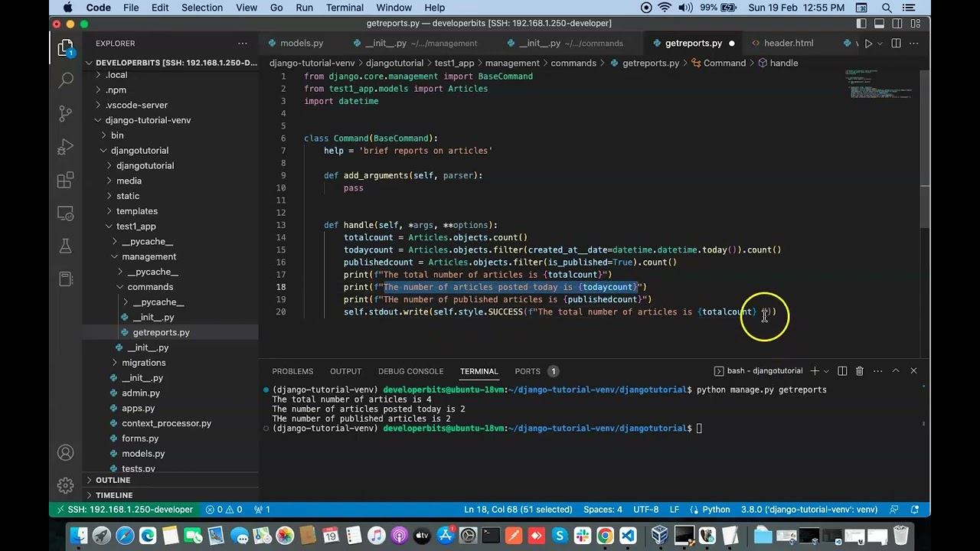Viewport: 980px width, 551px height.
Task: Open the Explorer view in activity bar
Action: click(x=66, y=49)
